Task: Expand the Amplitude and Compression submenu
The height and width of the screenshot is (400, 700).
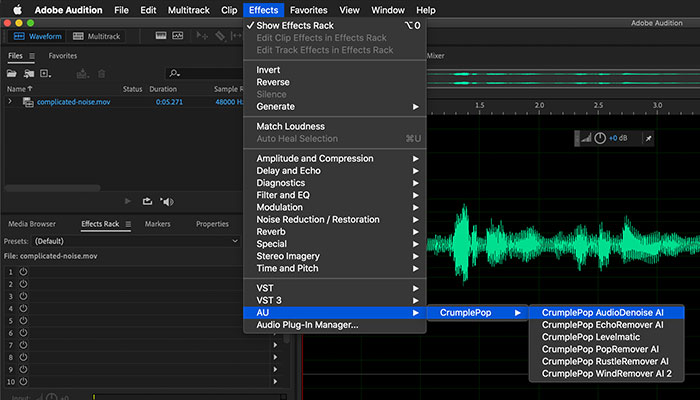Action: coord(334,158)
